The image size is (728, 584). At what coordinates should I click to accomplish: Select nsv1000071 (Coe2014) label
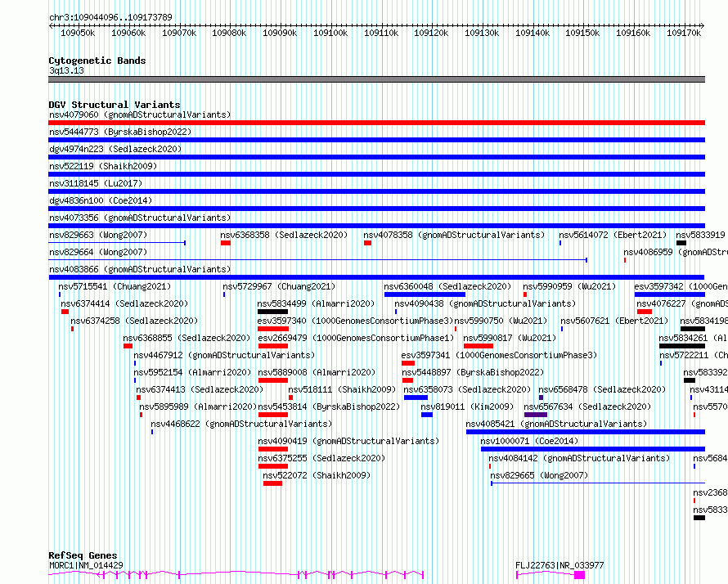(x=529, y=441)
